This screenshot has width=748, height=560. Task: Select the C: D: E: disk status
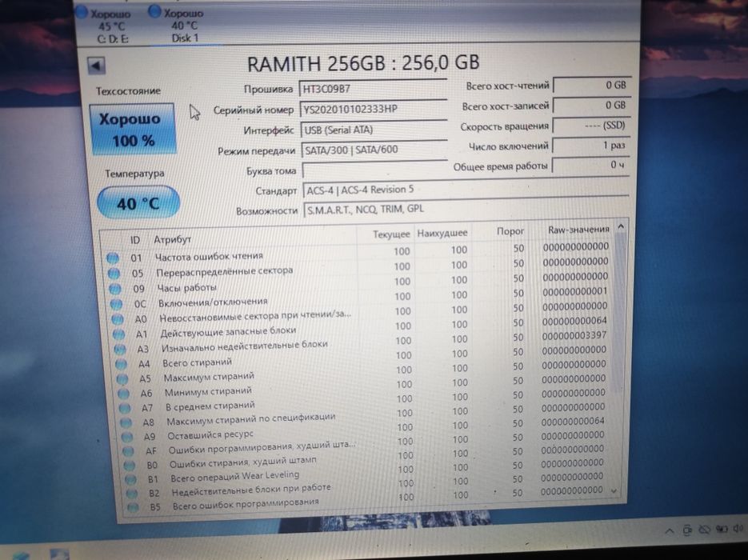pyautogui.click(x=108, y=24)
